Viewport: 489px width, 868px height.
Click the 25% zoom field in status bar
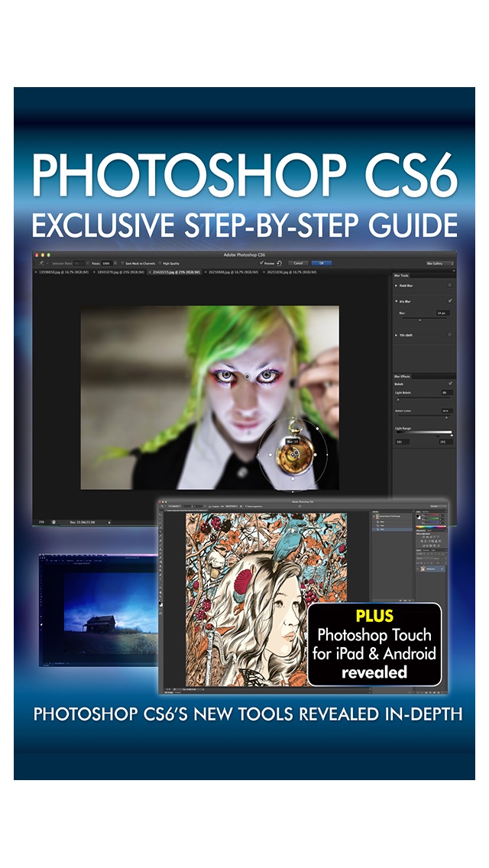[41, 521]
